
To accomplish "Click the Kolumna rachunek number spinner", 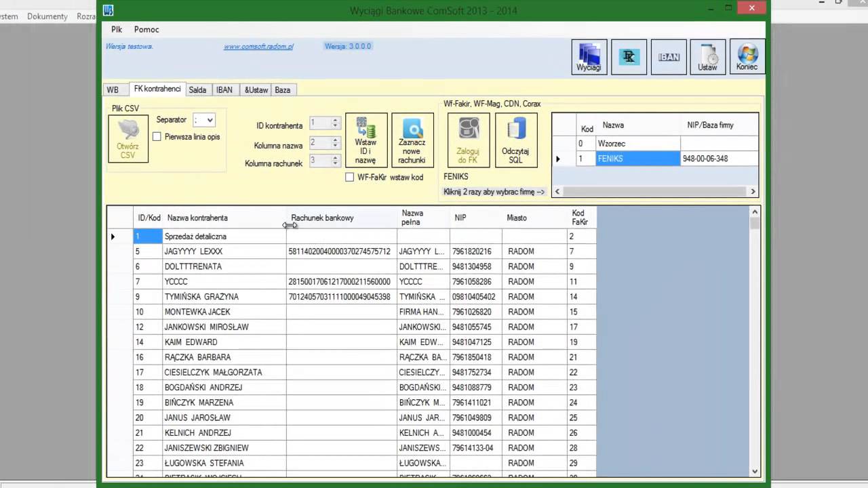I will click(x=324, y=161).
